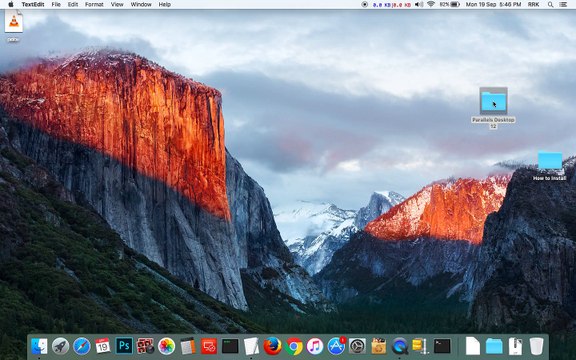
Task: Open the yellow archive utility icon
Action: click(x=419, y=346)
